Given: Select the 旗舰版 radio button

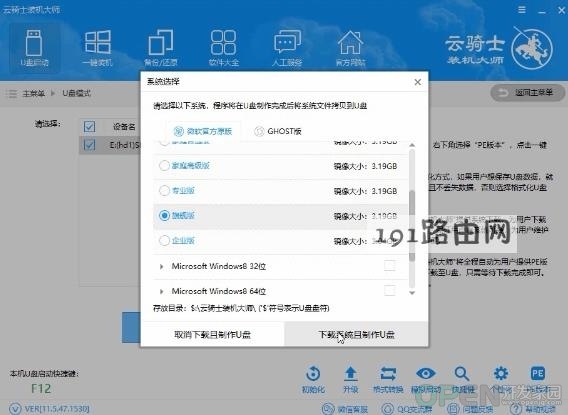Looking at the screenshot, I should click(x=164, y=215).
